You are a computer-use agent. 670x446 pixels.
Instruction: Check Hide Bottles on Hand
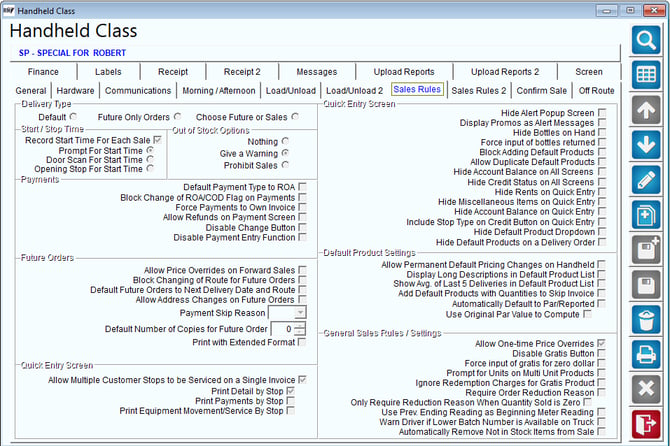602,132
